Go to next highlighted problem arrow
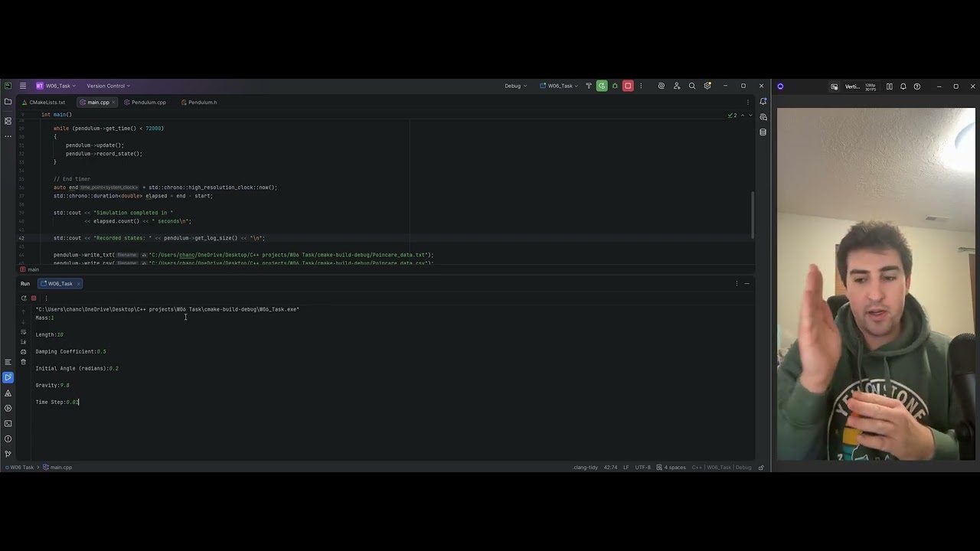 [x=750, y=115]
